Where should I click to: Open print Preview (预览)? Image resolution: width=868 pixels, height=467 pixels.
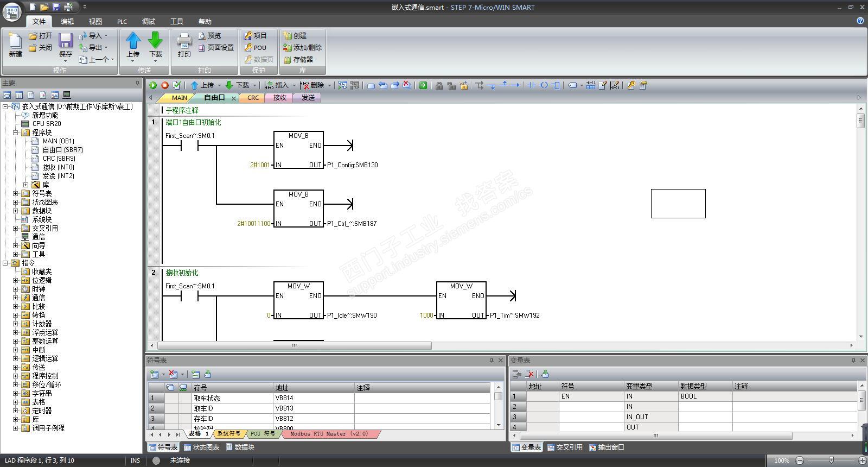[x=209, y=36]
